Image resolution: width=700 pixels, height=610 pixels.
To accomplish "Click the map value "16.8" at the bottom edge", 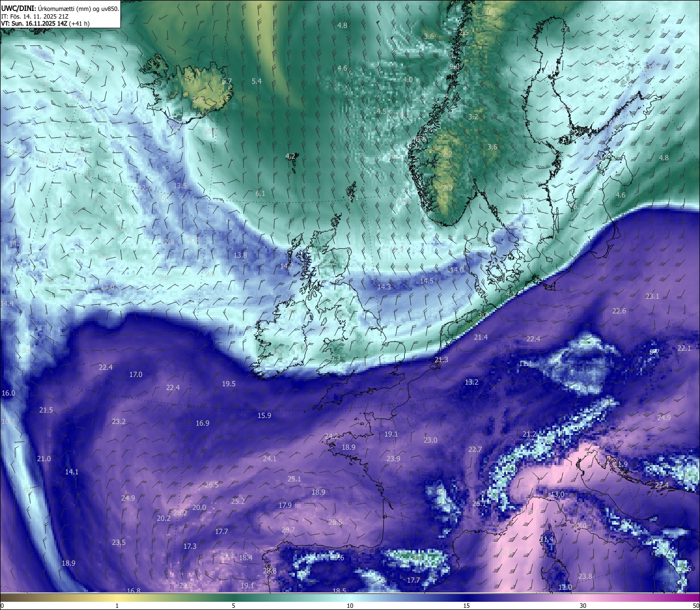I will coord(133,591).
